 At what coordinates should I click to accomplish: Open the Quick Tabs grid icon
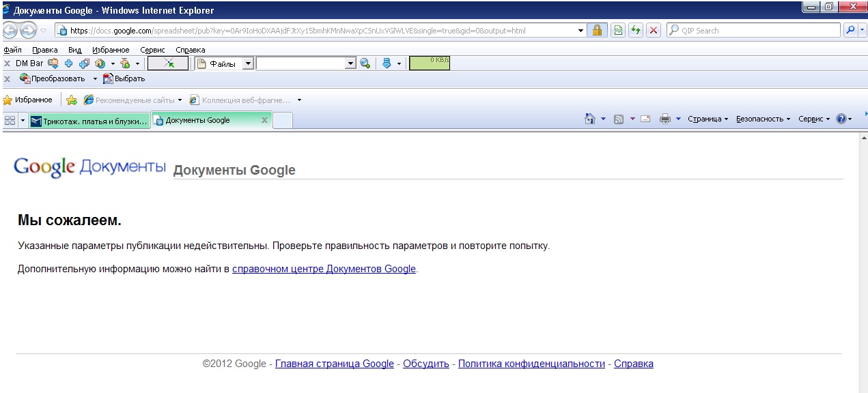coord(10,120)
